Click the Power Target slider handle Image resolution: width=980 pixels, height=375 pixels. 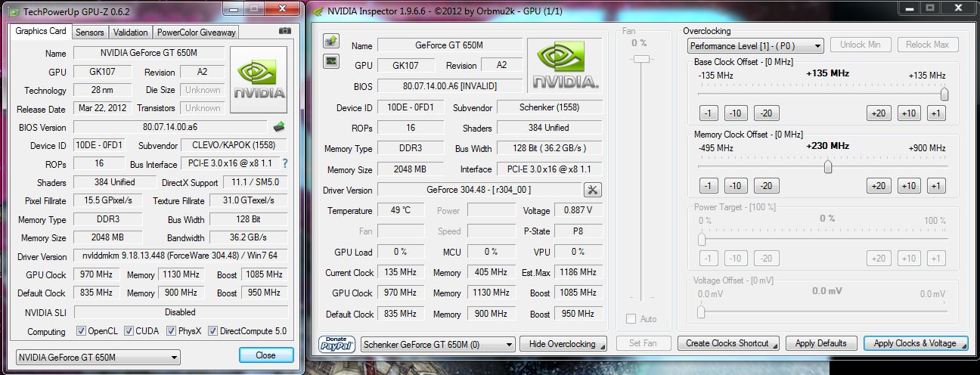pyautogui.click(x=701, y=239)
